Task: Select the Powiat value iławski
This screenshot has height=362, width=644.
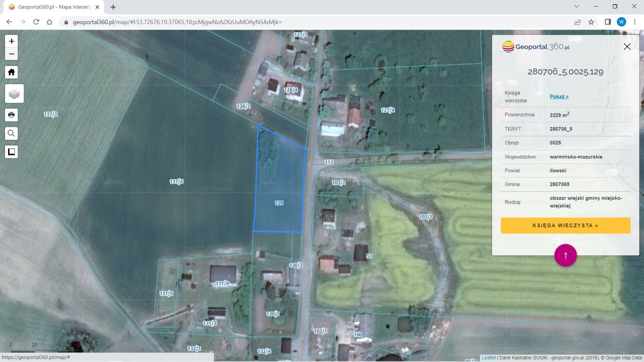Action: [x=558, y=170]
